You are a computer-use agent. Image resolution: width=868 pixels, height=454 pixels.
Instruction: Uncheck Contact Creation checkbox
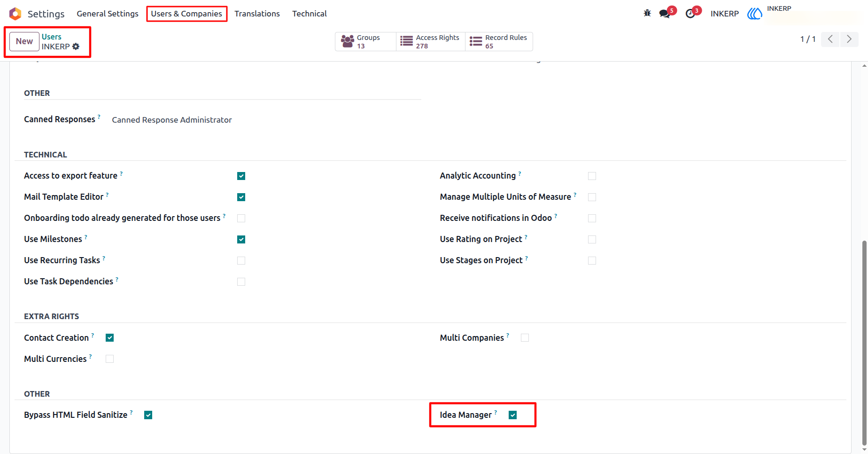[109, 338]
